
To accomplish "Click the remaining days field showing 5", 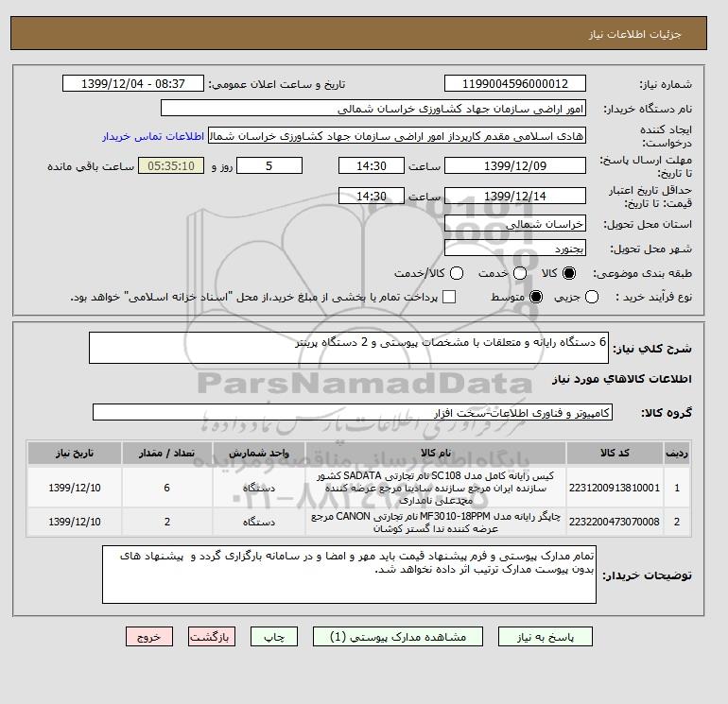I will (269, 165).
